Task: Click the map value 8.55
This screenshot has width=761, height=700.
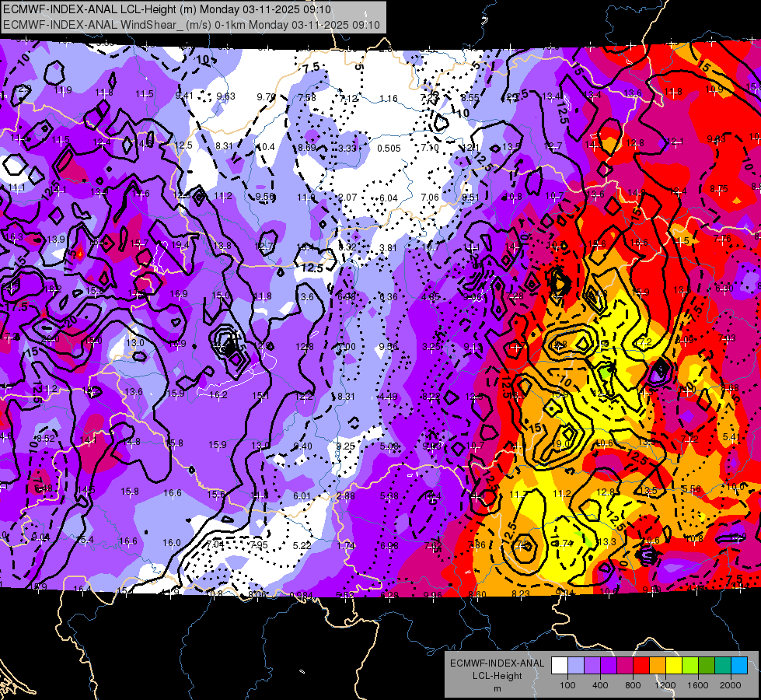Action: coord(470,98)
